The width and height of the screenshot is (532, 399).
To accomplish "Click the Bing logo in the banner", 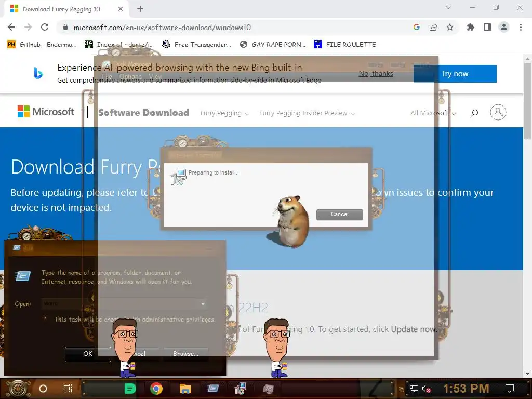I will click(x=38, y=73).
